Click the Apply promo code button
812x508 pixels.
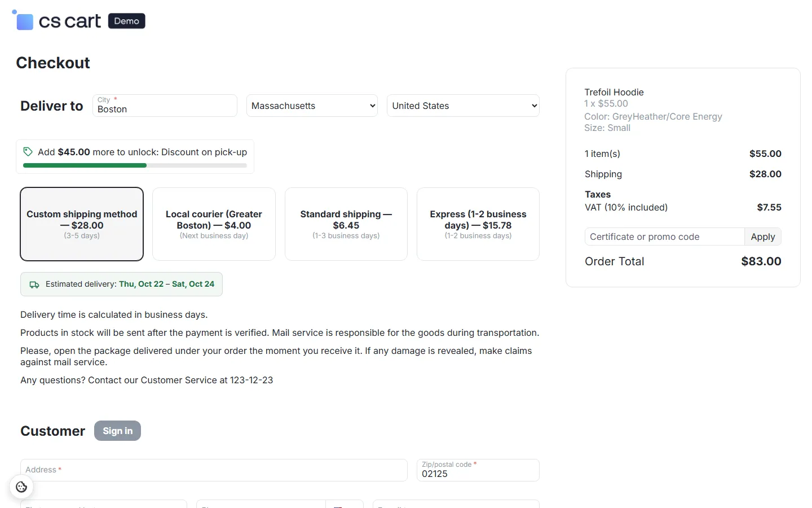pyautogui.click(x=763, y=237)
